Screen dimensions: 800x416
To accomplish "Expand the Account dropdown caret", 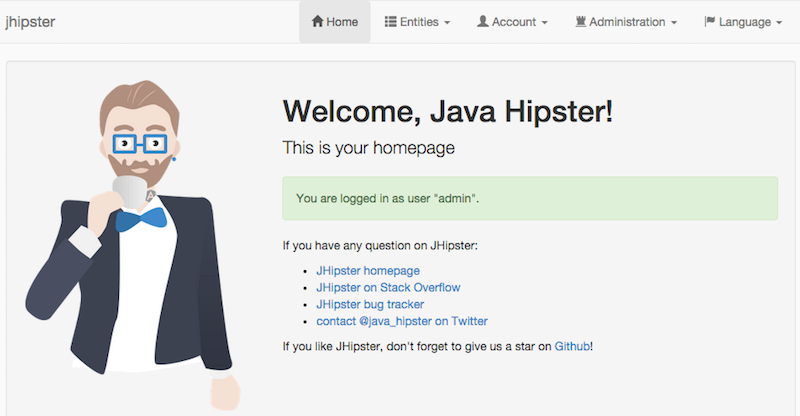I will point(544,23).
